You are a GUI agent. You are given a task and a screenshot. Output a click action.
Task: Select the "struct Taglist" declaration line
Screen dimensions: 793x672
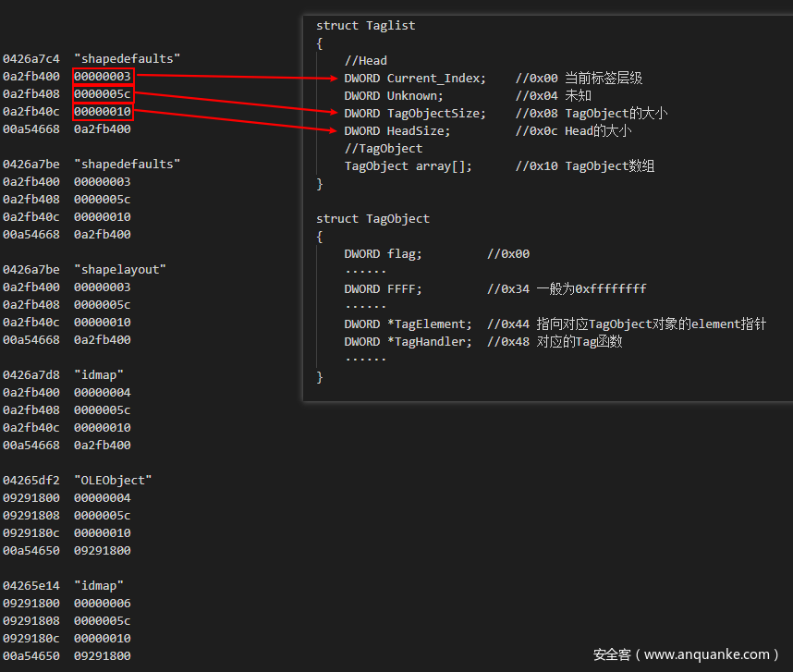tap(365, 25)
